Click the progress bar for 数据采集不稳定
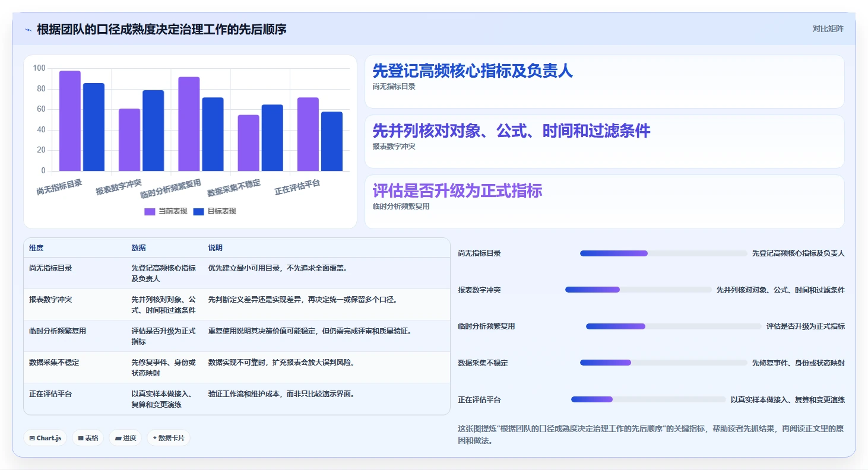The image size is (868, 470). coord(664,363)
